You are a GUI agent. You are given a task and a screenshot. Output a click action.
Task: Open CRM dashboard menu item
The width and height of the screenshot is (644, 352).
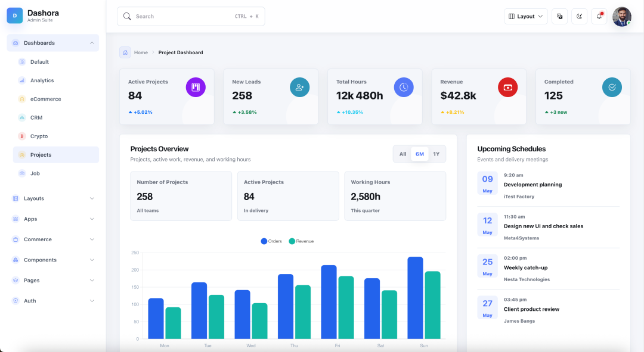point(56,118)
